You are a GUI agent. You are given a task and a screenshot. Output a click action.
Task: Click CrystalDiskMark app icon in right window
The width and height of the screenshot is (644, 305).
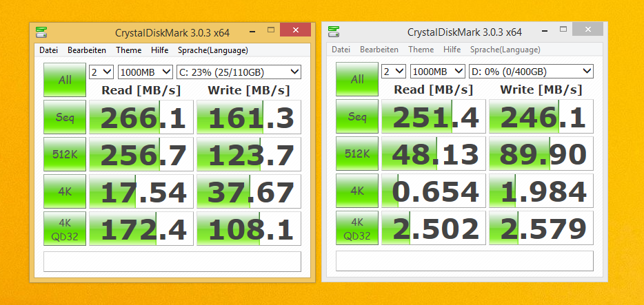(334, 31)
